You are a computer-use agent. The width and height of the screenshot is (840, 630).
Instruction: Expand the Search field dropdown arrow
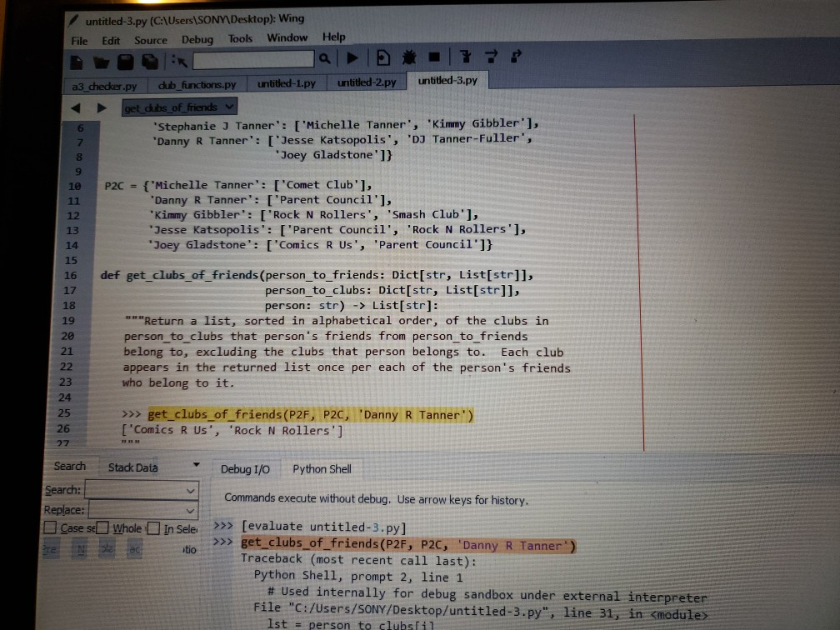coord(191,490)
